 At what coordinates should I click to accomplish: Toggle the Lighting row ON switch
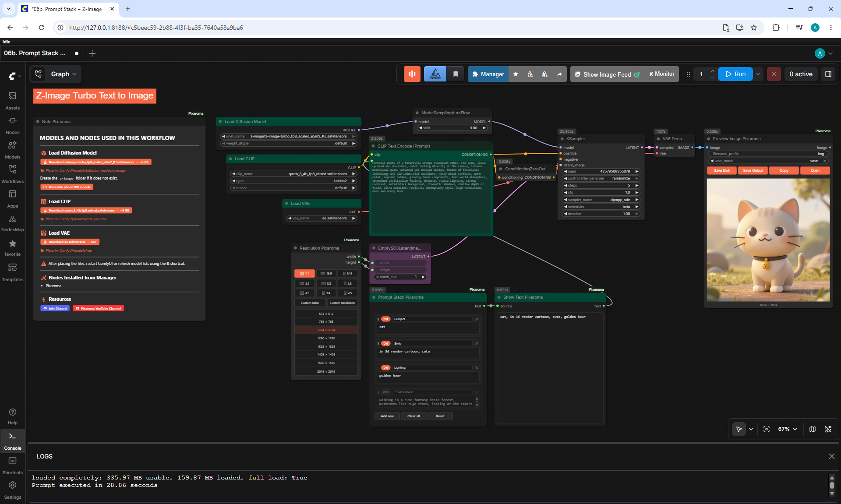tap(385, 368)
